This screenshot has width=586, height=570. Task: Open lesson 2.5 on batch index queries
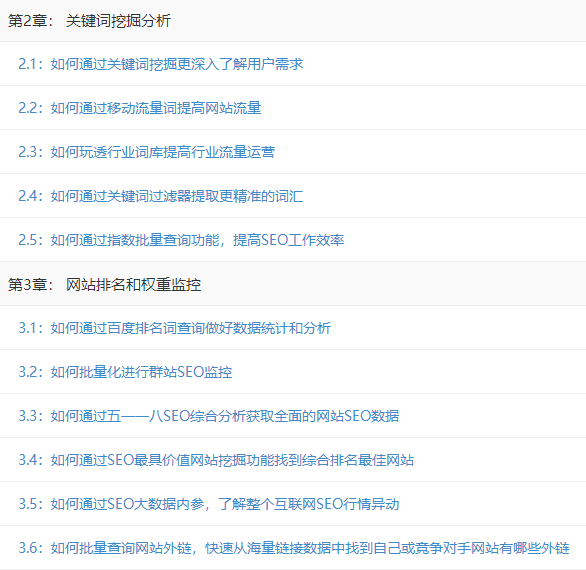coord(181,240)
